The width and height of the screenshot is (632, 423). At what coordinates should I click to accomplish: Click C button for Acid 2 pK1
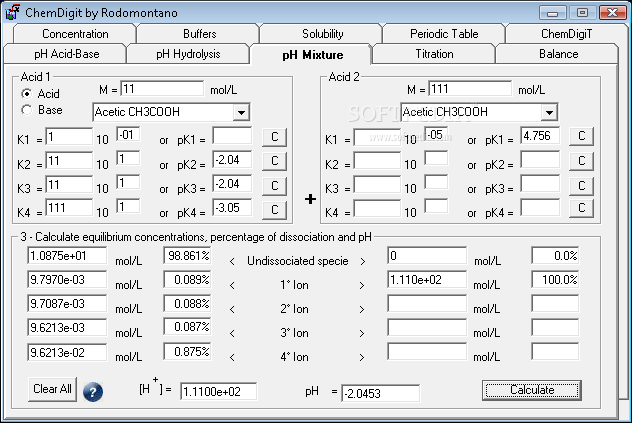point(582,136)
